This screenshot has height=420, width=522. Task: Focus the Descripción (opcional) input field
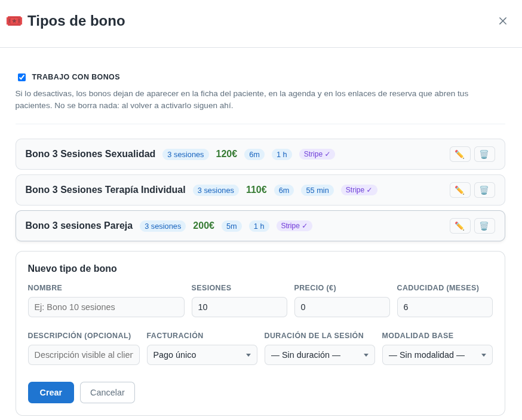pos(84,355)
